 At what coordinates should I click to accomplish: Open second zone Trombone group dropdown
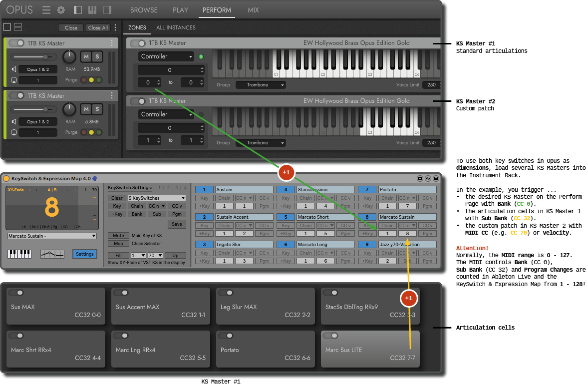[261, 143]
